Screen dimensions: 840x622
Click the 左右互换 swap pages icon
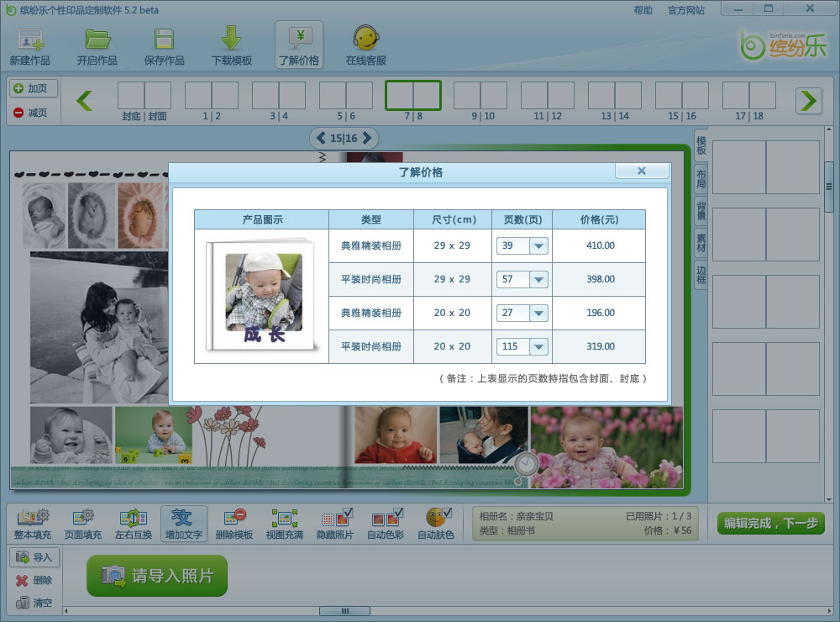coord(134,522)
